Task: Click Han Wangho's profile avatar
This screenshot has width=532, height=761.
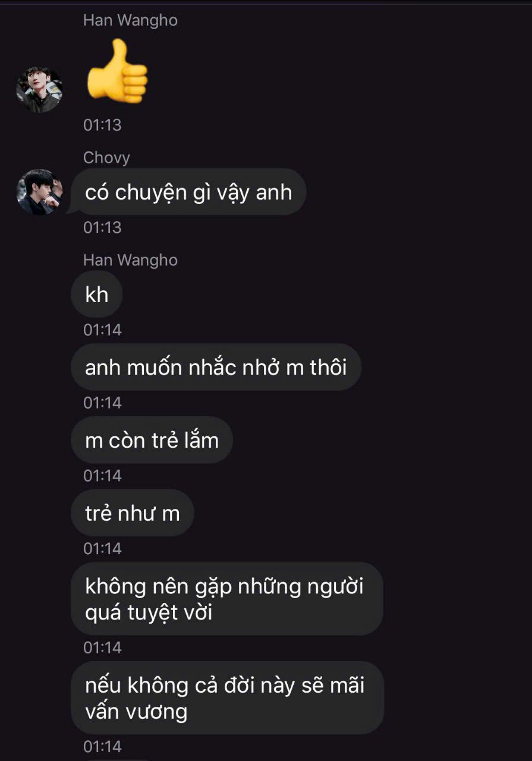Action: [39, 90]
